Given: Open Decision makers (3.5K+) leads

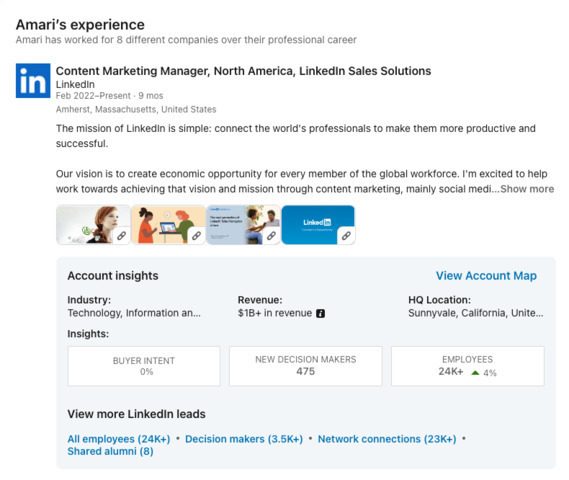Looking at the screenshot, I should pyautogui.click(x=244, y=439).
